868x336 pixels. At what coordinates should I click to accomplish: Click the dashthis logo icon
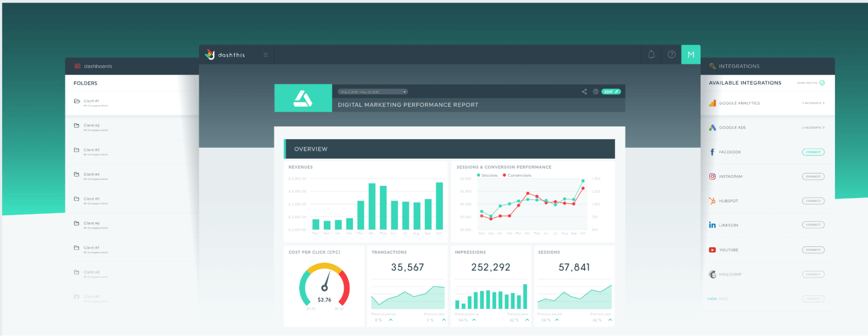[210, 54]
